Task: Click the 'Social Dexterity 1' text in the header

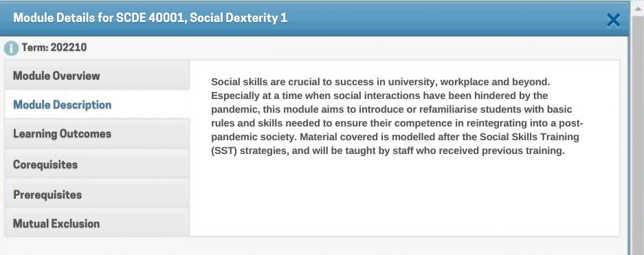Action: click(x=236, y=18)
